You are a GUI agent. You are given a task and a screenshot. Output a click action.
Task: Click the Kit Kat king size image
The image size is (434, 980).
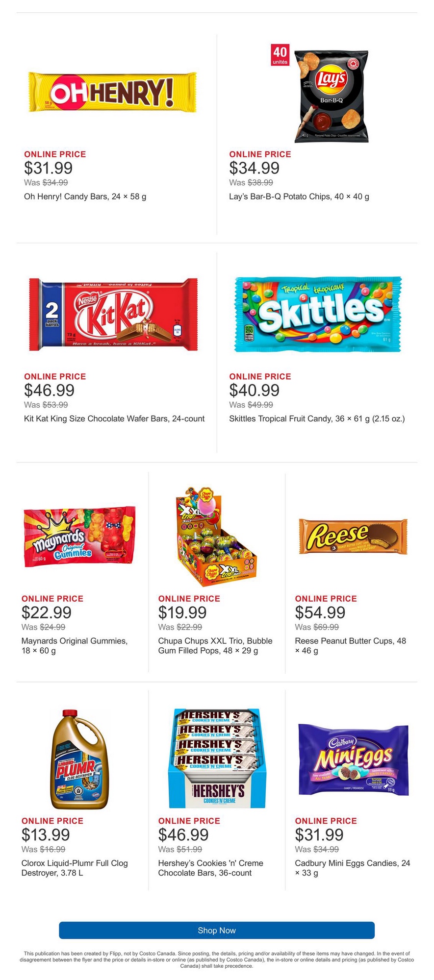tap(113, 314)
